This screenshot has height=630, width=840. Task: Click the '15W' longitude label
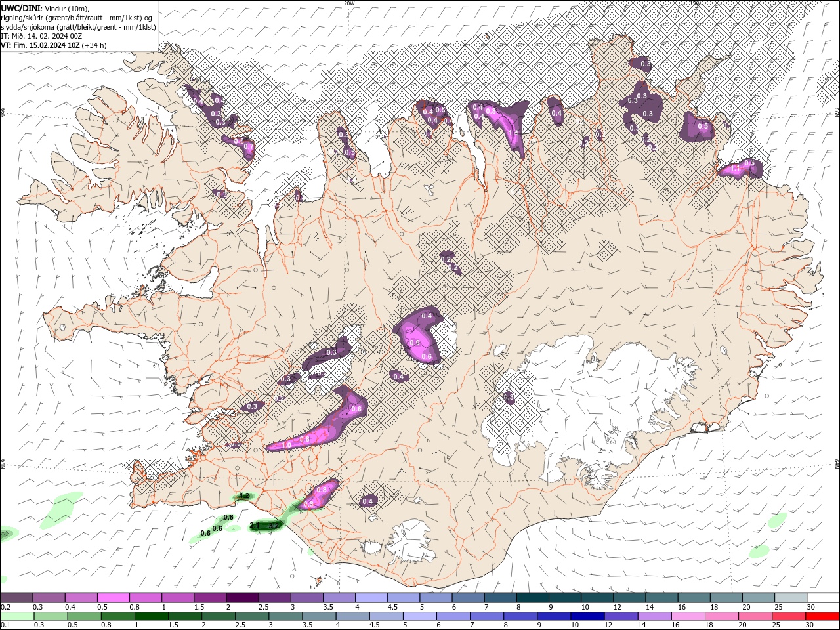point(694,3)
